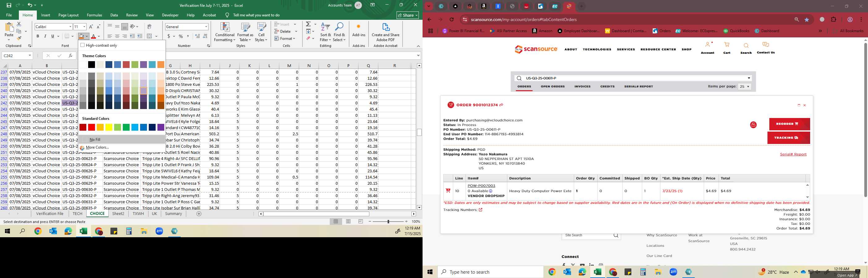The image size is (868, 278).
Task: Toggle Italic formatting in Excel ribbon
Action: click(x=45, y=36)
